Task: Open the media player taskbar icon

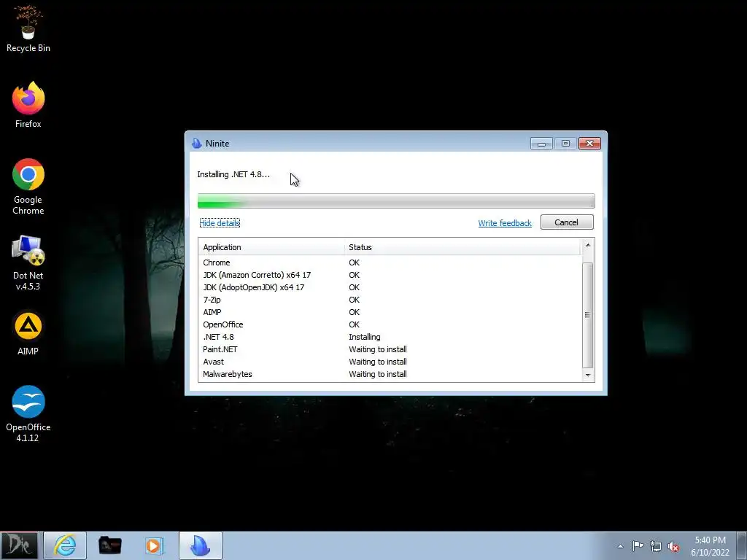Action: tap(154, 545)
